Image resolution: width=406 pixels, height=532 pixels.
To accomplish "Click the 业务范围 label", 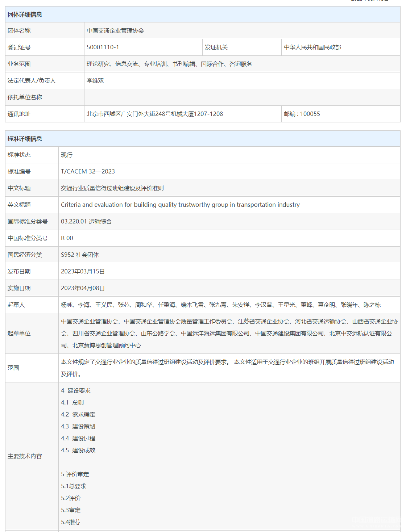I will 19,64.
